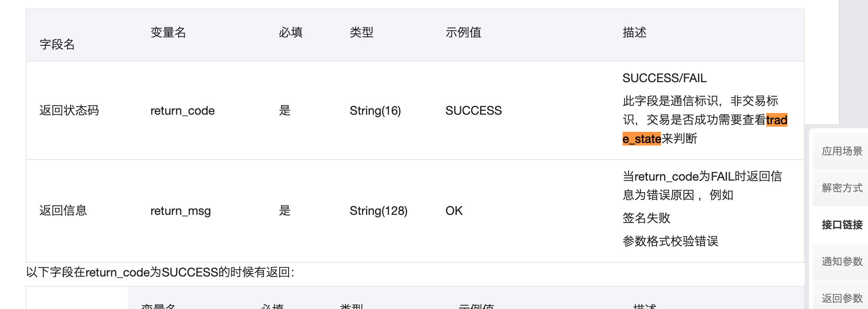This screenshot has height=309, width=868.
Task: Click the 类型 header in the top table
Action: coord(361,33)
